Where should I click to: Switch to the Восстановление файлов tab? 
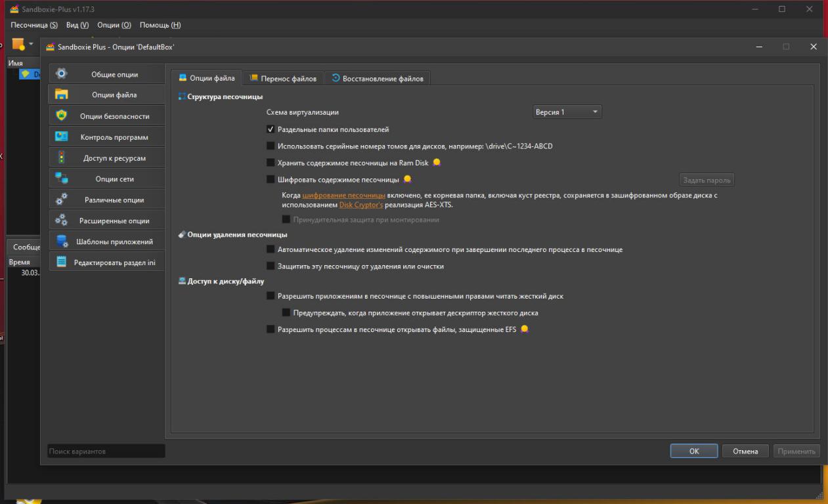[378, 78]
